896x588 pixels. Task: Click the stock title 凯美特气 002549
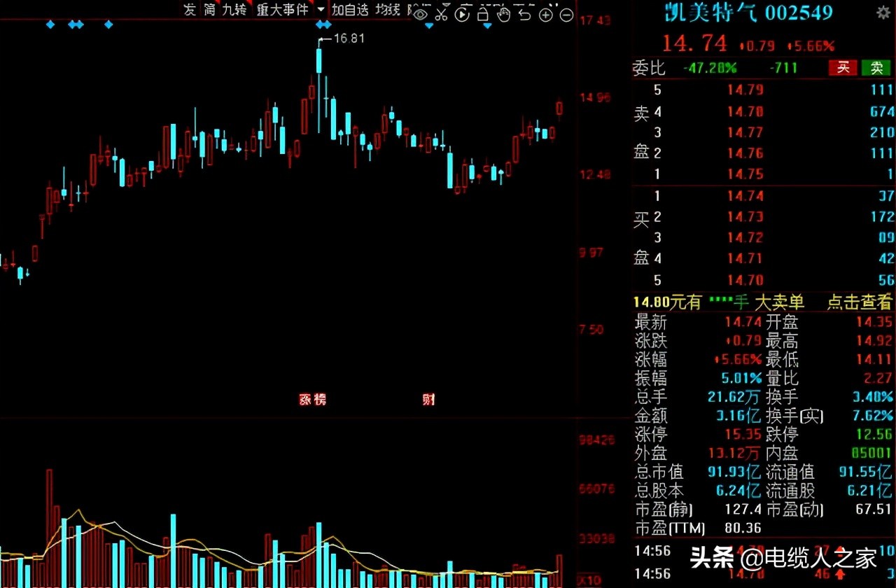point(748,12)
